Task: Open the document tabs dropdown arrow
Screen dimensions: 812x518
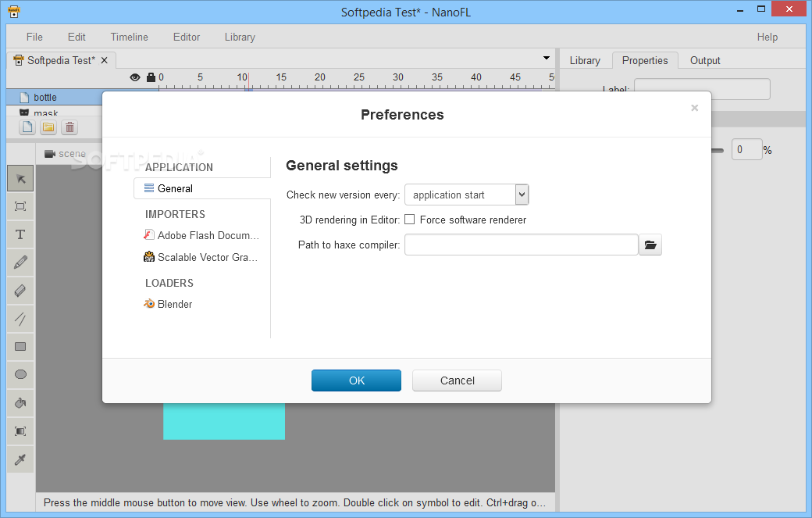Action: pos(547,58)
